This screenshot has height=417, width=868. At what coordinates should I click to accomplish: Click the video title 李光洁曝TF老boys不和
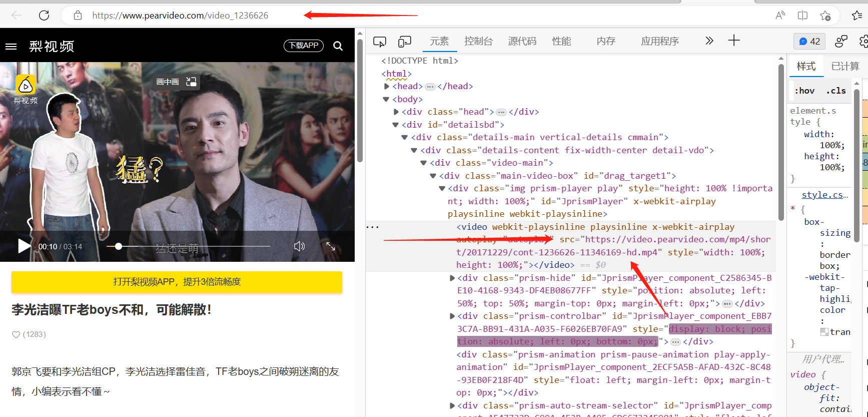tap(112, 310)
